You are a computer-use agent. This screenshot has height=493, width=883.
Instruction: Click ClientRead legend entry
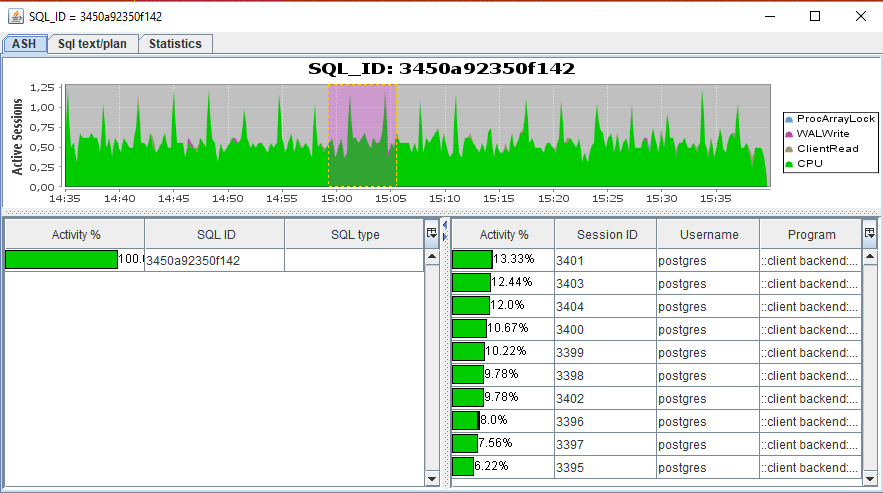click(x=822, y=149)
